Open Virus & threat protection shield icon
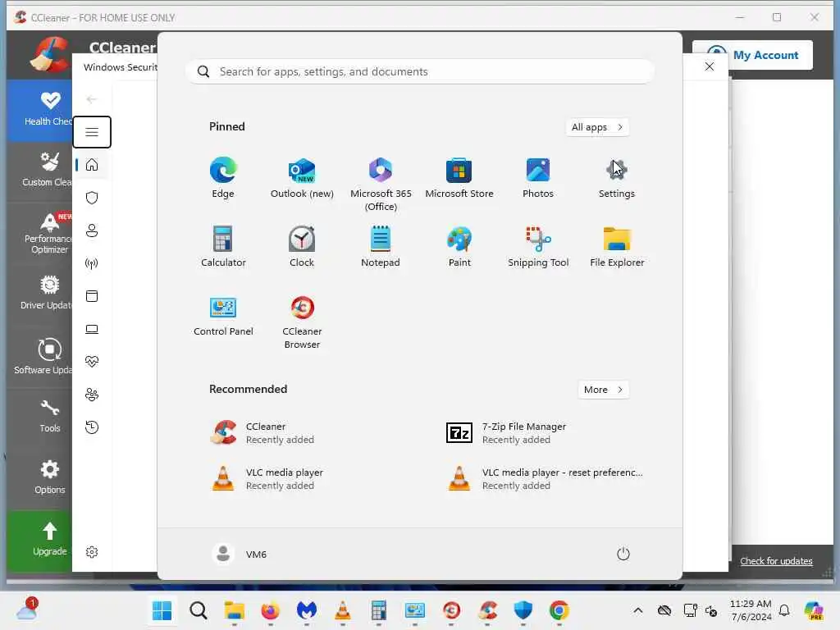The width and height of the screenshot is (840, 630). click(x=92, y=198)
